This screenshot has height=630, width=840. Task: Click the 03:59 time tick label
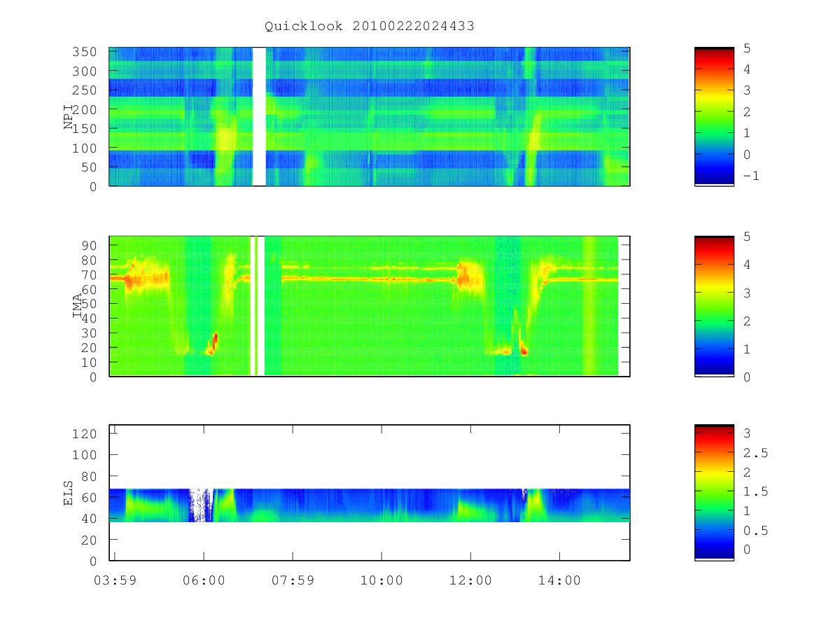pyautogui.click(x=114, y=580)
